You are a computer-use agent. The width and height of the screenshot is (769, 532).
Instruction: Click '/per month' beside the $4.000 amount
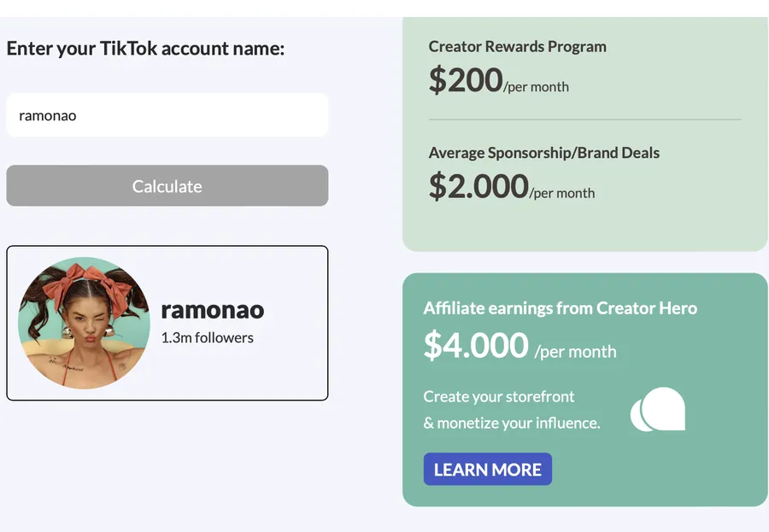(x=576, y=351)
